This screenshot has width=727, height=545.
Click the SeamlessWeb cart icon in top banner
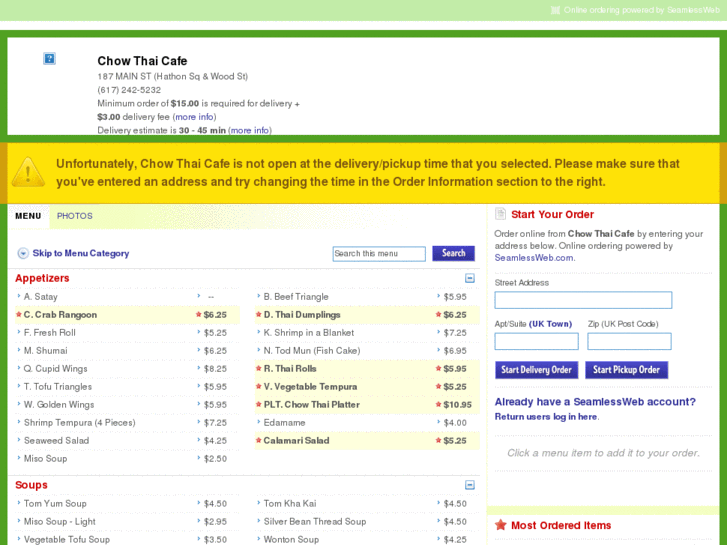tap(555, 10)
